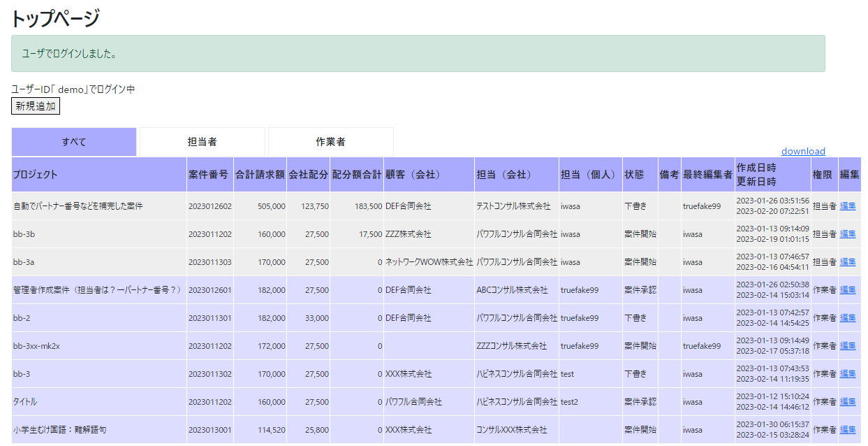Edit the タイトル project entry
868x446 pixels.
[848, 402]
